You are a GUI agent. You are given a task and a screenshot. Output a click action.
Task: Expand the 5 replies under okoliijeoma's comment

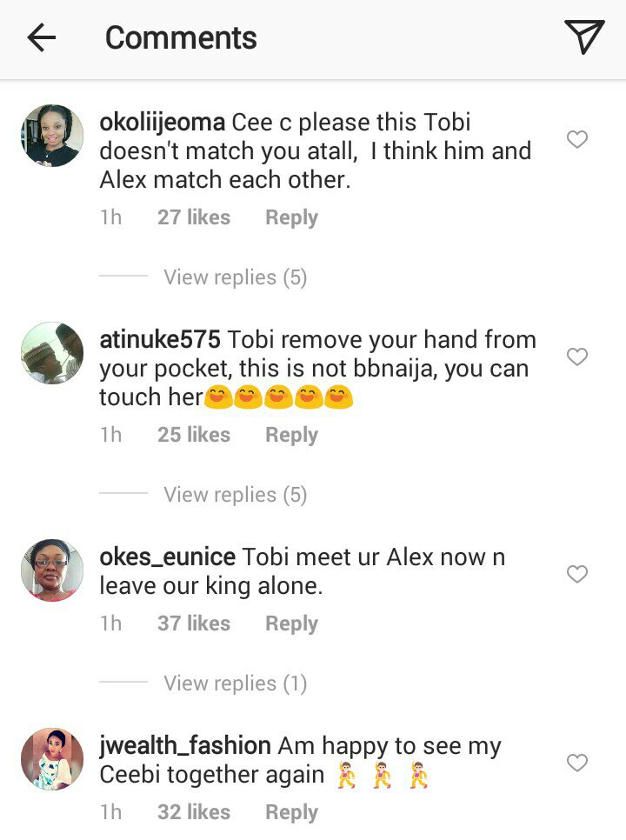tap(235, 277)
